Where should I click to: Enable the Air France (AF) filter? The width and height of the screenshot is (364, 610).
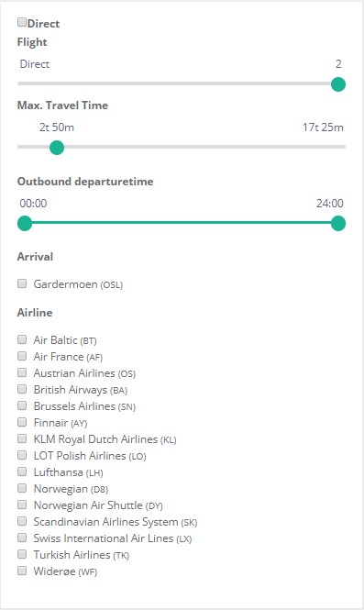tap(22, 356)
